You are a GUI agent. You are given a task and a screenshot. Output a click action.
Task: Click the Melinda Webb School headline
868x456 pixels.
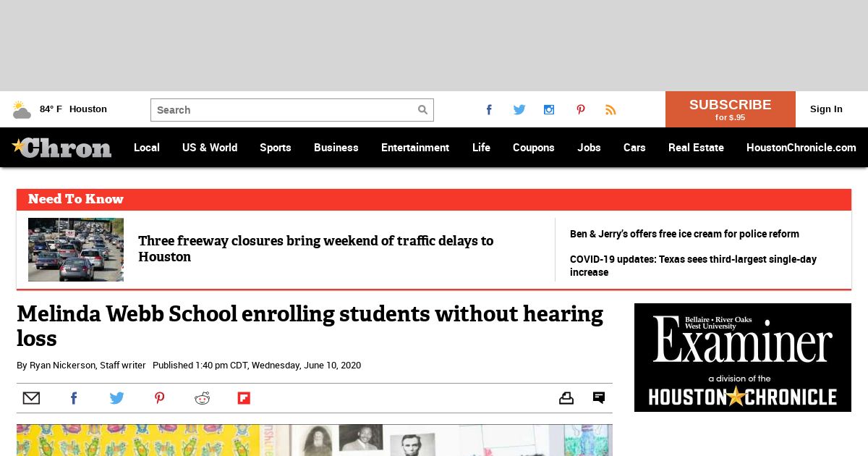(x=310, y=326)
